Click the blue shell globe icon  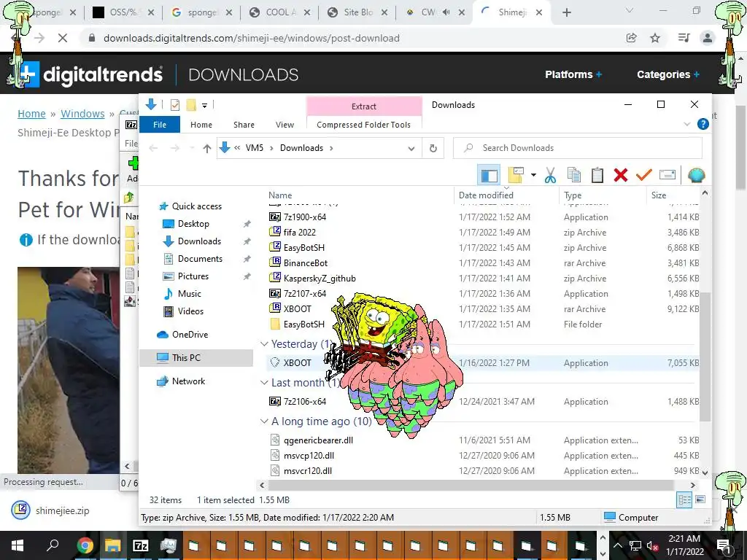(696, 175)
